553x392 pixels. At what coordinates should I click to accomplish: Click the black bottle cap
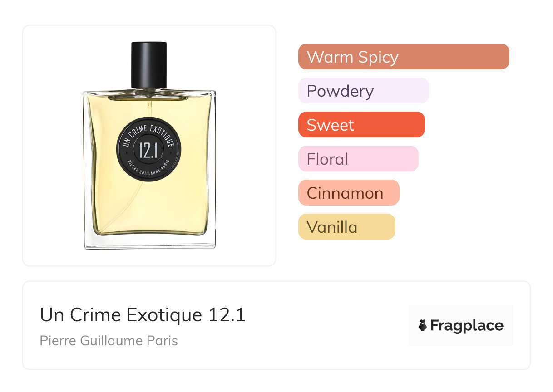[149, 64]
